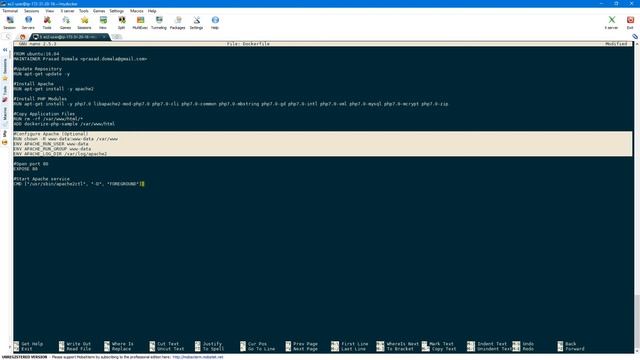Open the Servers toolbar icon
Viewport: 640px width, 360px height.
[x=28, y=22]
